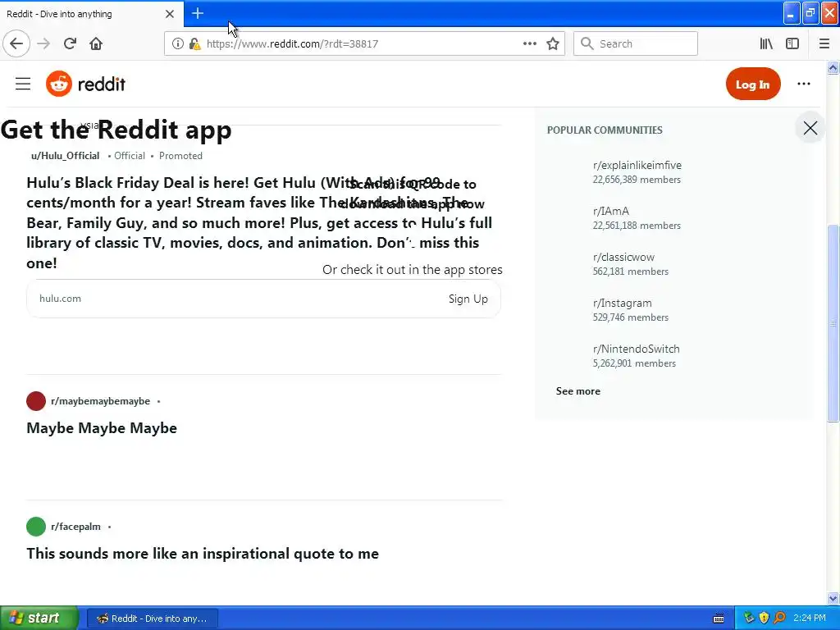
Task: Click the Promoted label on Hulu post
Action: coord(180,156)
